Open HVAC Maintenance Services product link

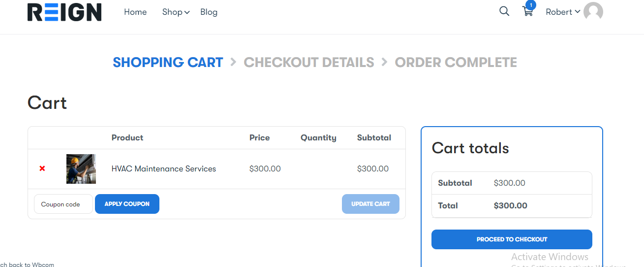click(x=163, y=168)
